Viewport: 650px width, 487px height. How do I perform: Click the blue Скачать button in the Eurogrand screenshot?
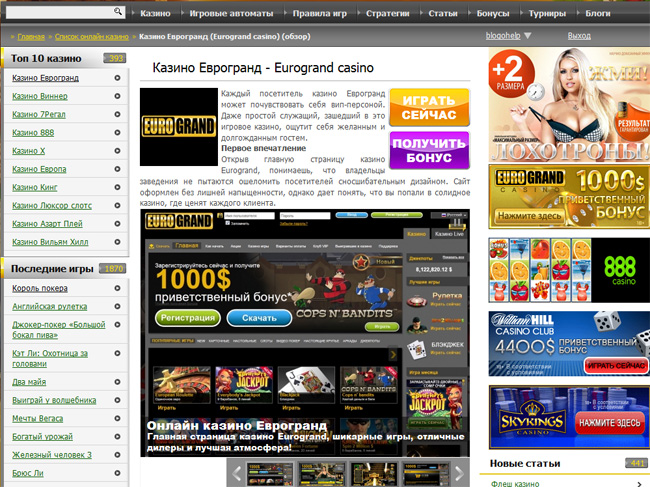[x=259, y=318]
